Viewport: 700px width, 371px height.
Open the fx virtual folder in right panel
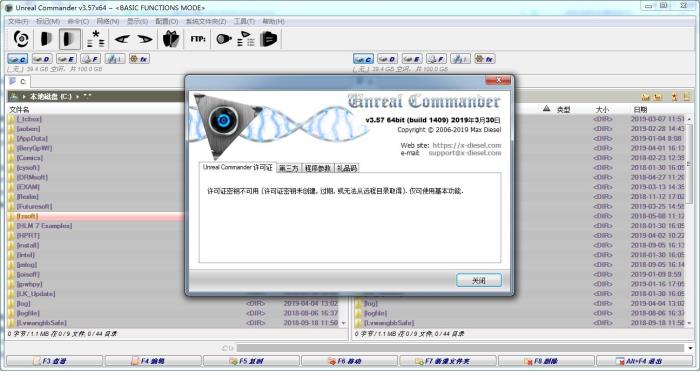[485, 59]
